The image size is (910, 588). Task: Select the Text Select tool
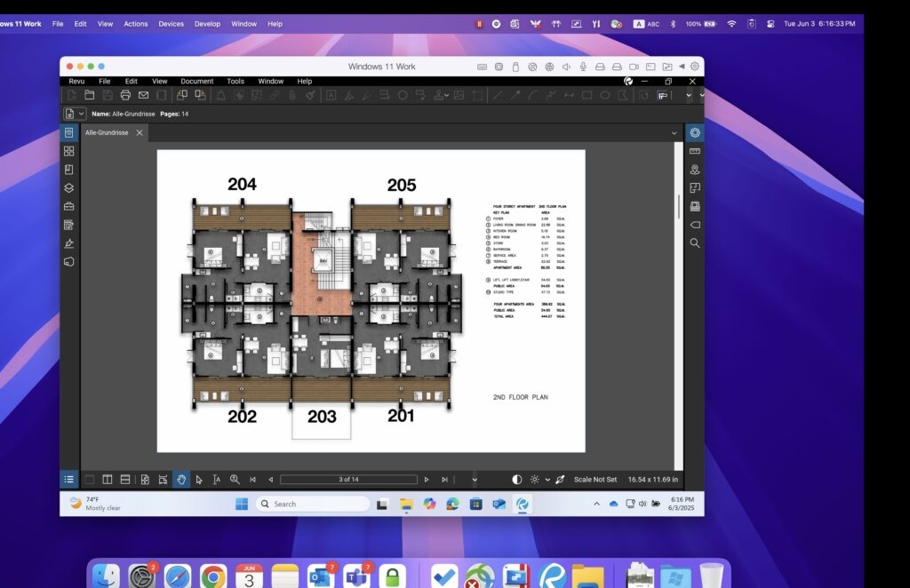coord(216,480)
